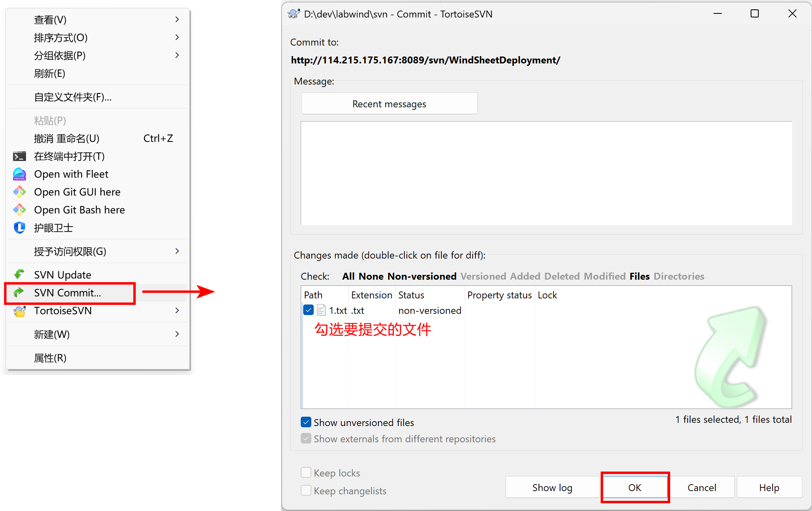Click the terminal icon beside 在终端中打开(T)
The image size is (812, 511).
point(20,157)
